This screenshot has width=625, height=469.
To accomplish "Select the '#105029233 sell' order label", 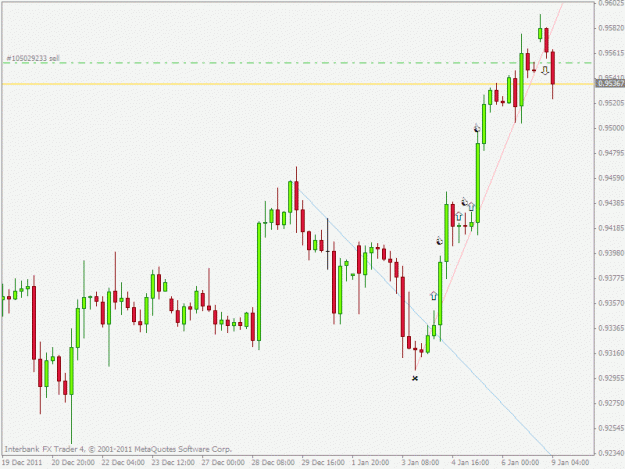I will point(33,58).
